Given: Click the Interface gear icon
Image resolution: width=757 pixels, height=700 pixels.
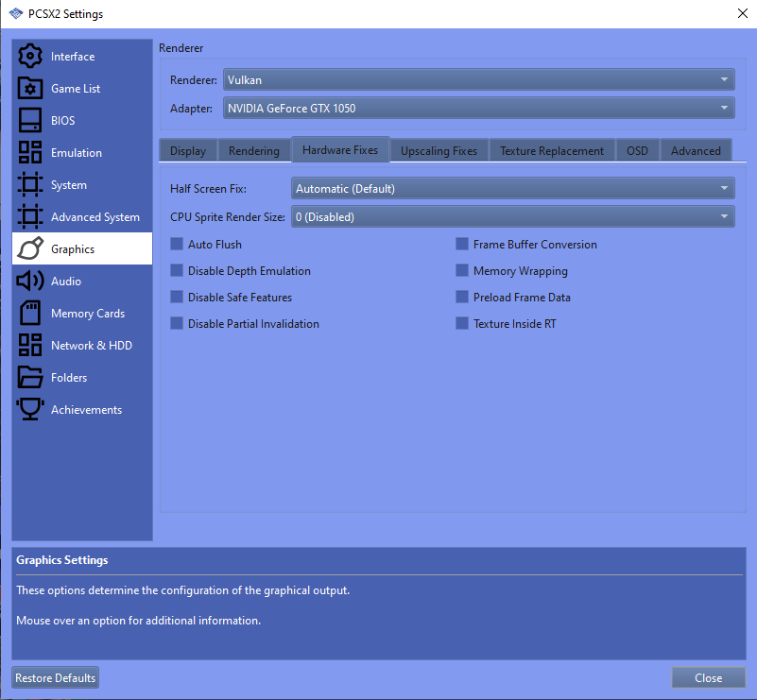Looking at the screenshot, I should coord(30,56).
